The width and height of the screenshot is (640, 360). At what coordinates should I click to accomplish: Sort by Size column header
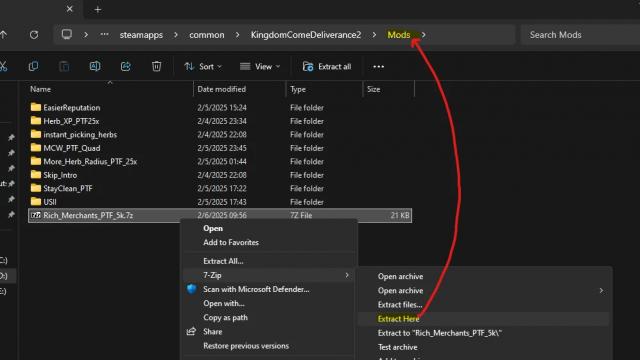373,89
